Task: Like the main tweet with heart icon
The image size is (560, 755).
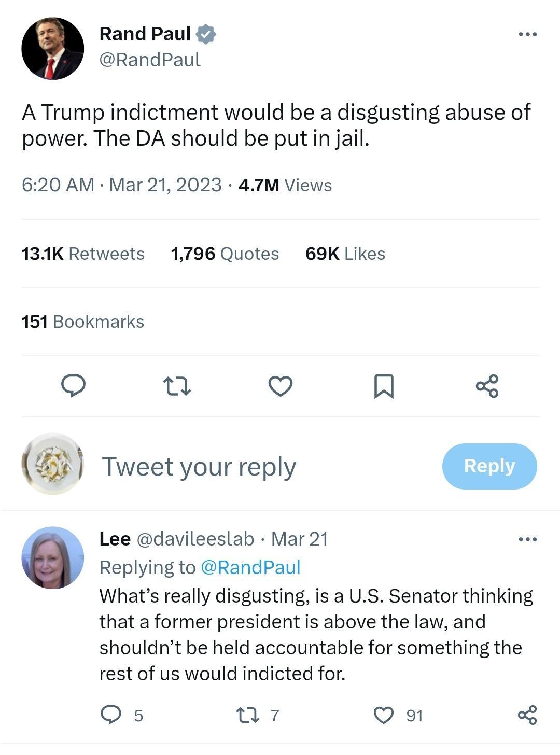Action: 280,386
